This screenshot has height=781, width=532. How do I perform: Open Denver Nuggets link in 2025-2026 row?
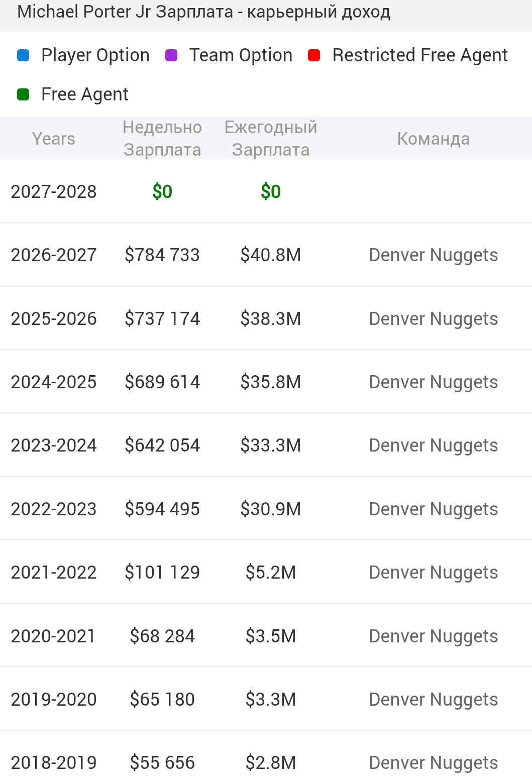[433, 319]
